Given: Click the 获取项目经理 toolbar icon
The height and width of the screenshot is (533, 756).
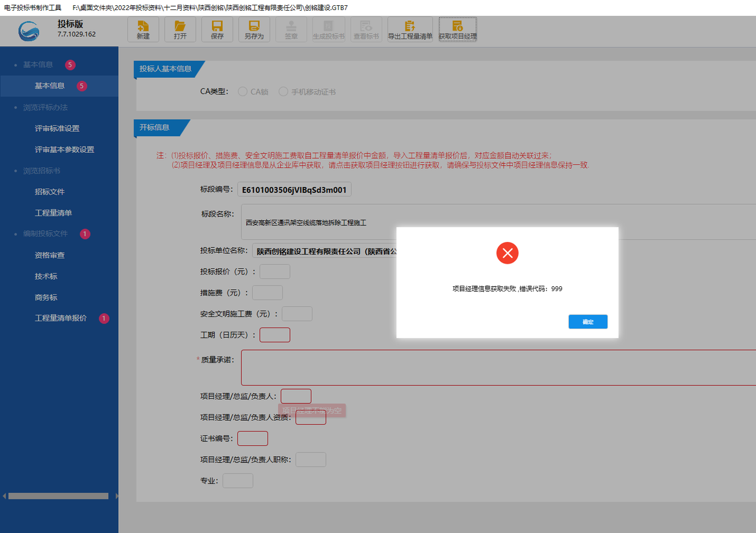Looking at the screenshot, I should pyautogui.click(x=457, y=30).
